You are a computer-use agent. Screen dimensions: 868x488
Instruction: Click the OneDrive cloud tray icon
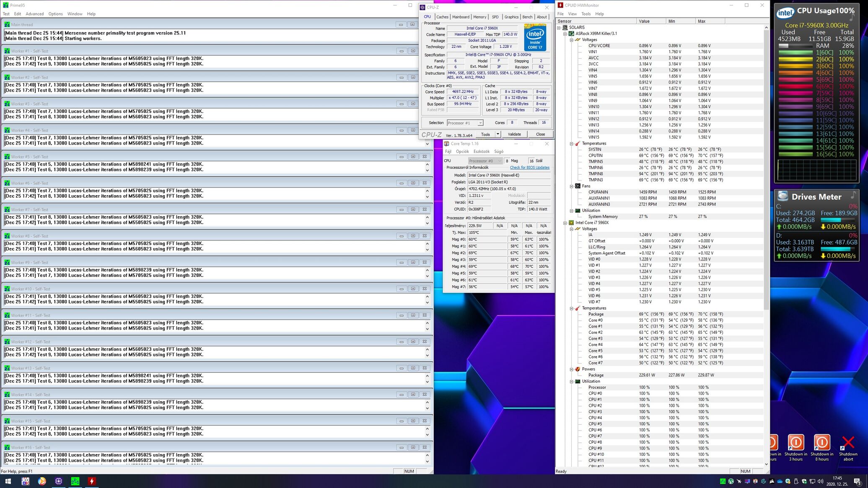[x=780, y=481]
